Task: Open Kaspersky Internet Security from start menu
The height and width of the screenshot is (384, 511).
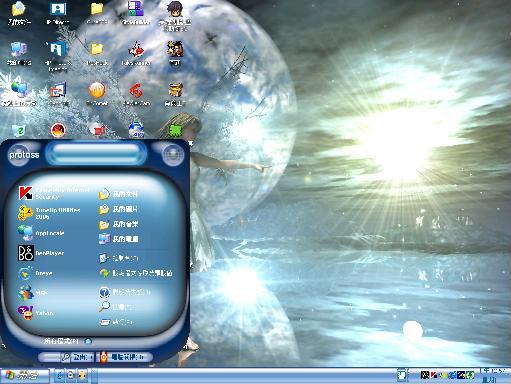Action: coord(54,193)
